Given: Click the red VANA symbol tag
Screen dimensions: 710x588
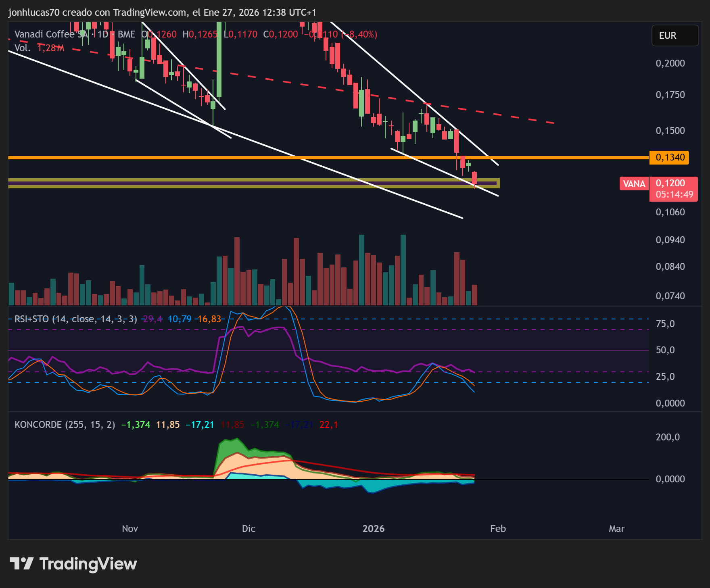Looking at the screenshot, I should (x=634, y=184).
